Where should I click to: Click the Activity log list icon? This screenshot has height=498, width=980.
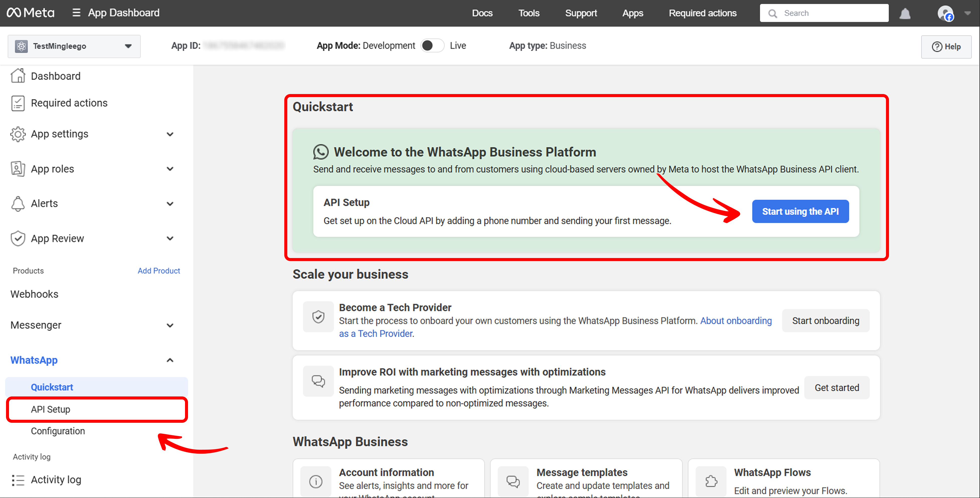[x=18, y=480]
